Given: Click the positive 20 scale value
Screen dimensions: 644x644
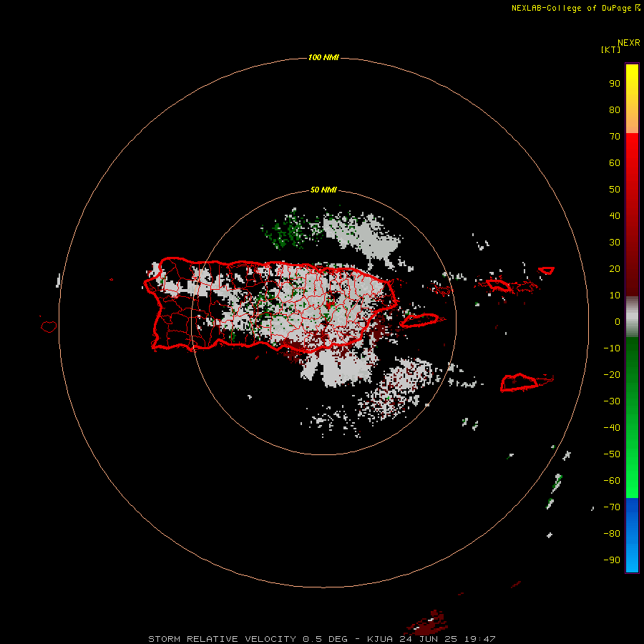Looking at the screenshot, I should (615, 269).
